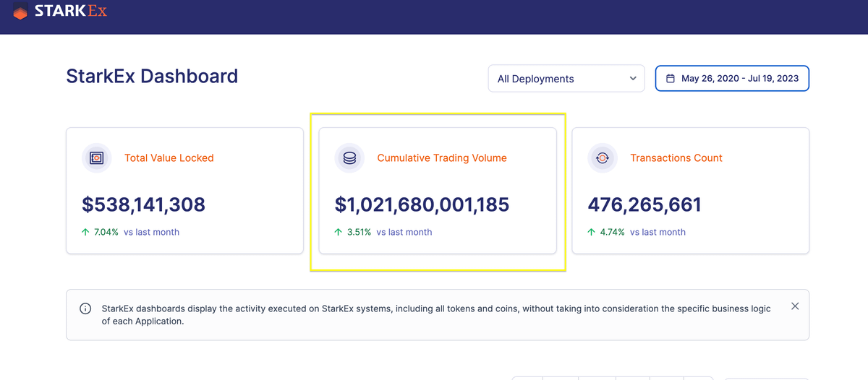Click the green up arrow beside 7.04%
The width and height of the screenshot is (868, 380).
click(85, 233)
